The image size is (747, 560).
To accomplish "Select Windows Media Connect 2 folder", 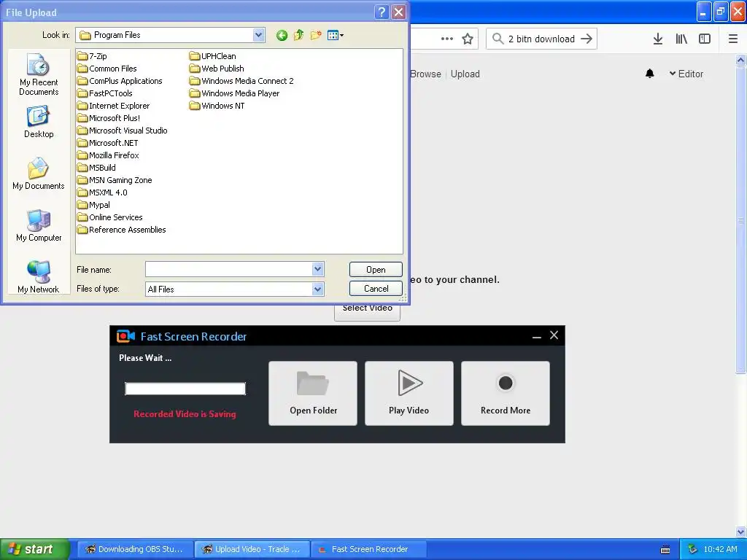I will click(242, 81).
